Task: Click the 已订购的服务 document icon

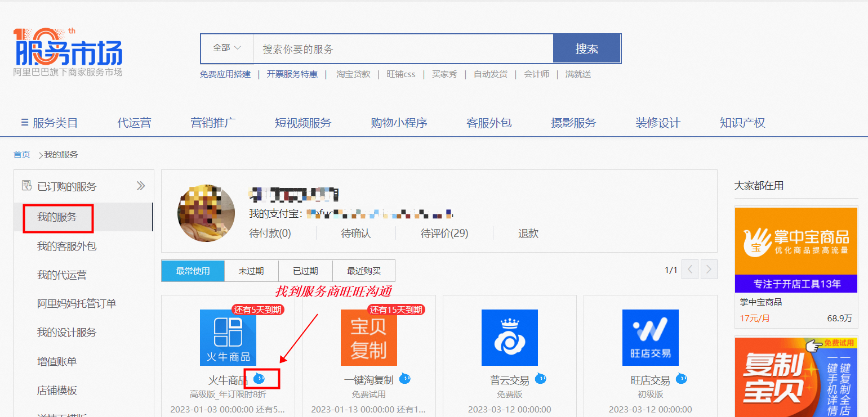Action: (26, 186)
